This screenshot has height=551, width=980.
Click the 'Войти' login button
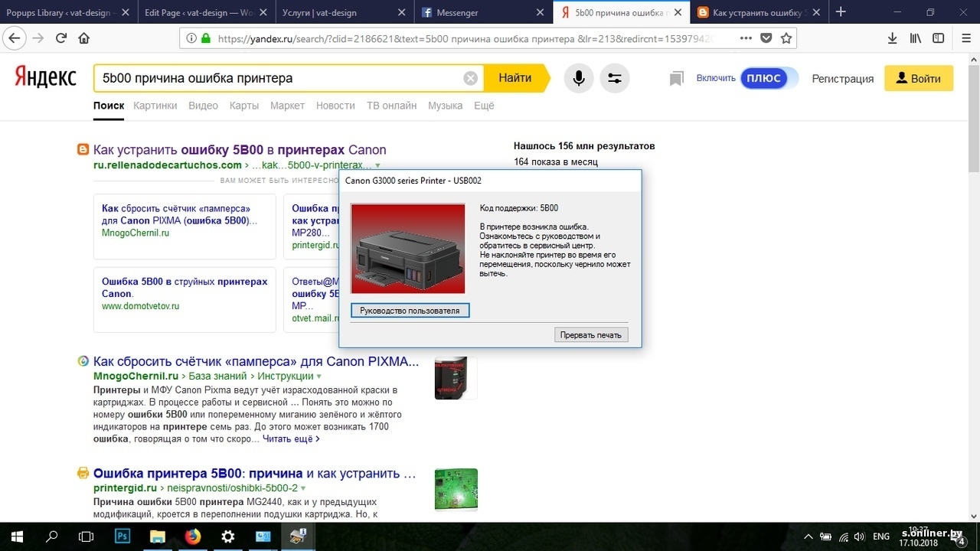[919, 78]
